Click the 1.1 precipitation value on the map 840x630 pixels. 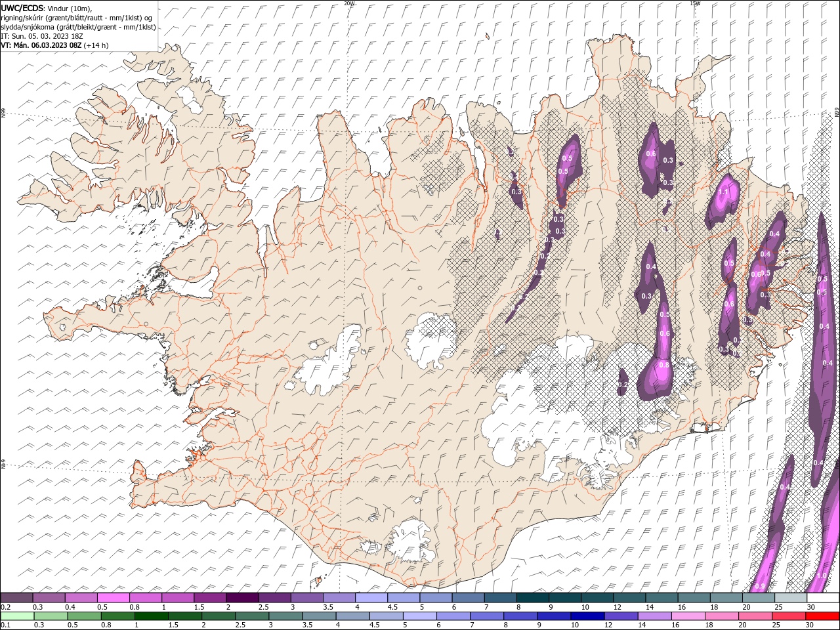[723, 192]
